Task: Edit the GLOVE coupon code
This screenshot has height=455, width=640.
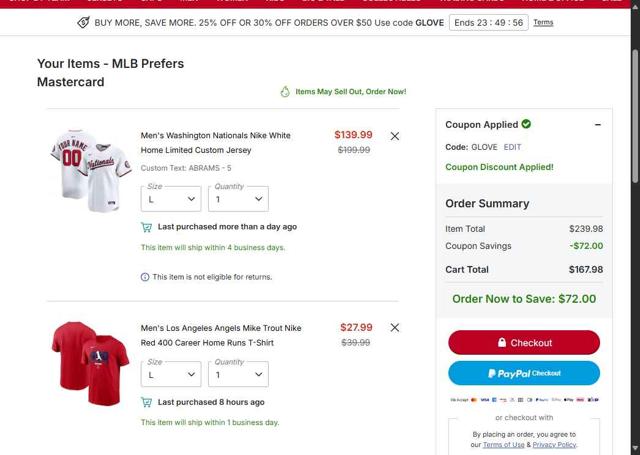Action: [x=512, y=147]
